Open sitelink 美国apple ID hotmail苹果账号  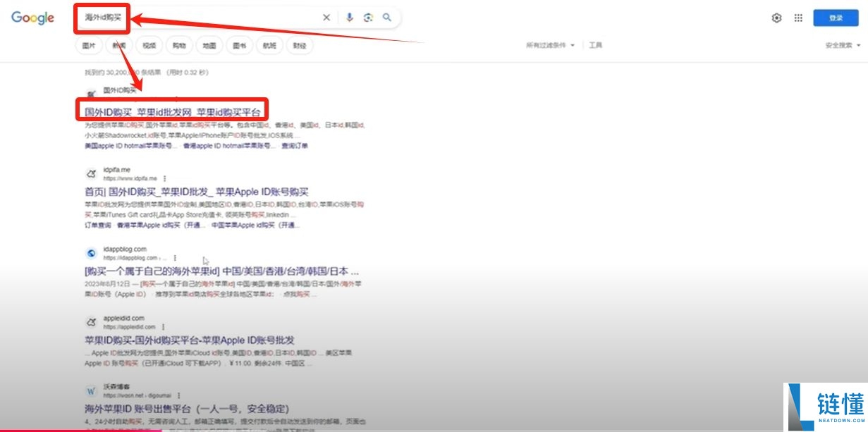click(x=130, y=146)
